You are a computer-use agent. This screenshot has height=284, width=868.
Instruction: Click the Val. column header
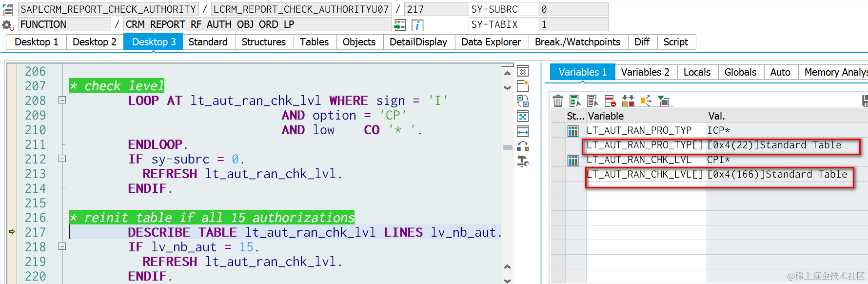[x=787, y=116]
